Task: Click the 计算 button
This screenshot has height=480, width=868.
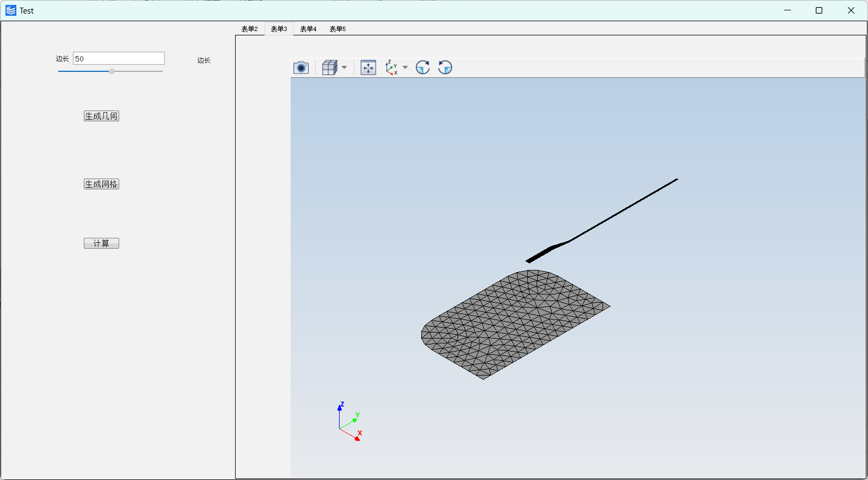Action: (x=101, y=243)
